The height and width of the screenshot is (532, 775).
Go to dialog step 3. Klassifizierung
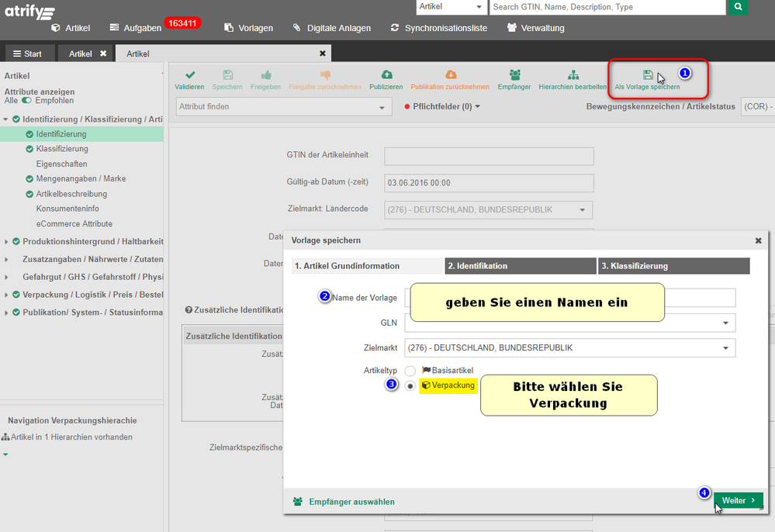click(x=673, y=266)
